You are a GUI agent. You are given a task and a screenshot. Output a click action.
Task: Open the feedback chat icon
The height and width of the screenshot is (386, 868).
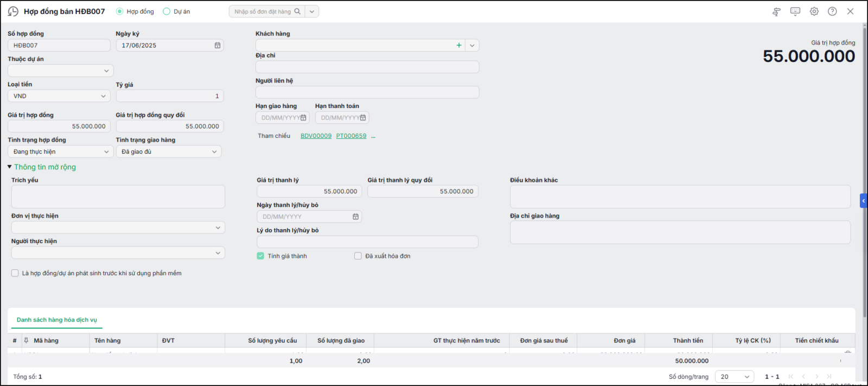[795, 11]
